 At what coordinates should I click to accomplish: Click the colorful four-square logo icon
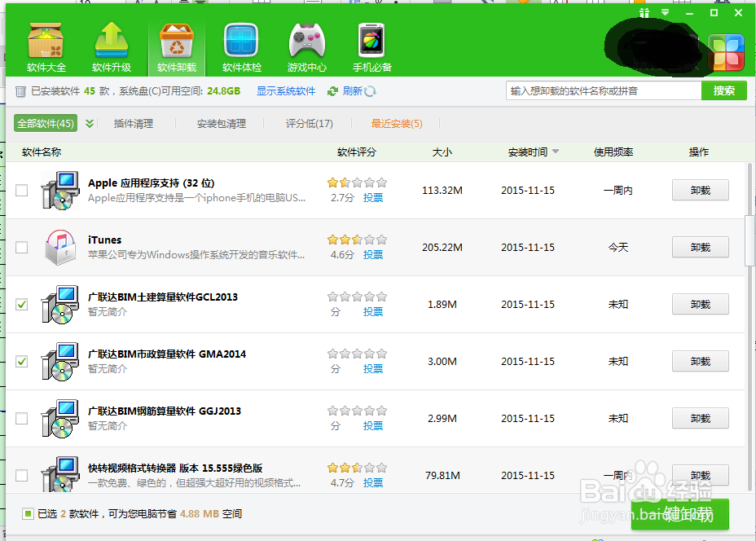coord(726,52)
